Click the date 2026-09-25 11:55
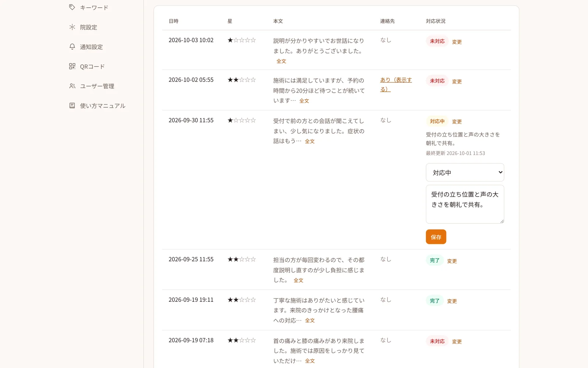Image resolution: width=588 pixels, height=368 pixels. pos(191,259)
